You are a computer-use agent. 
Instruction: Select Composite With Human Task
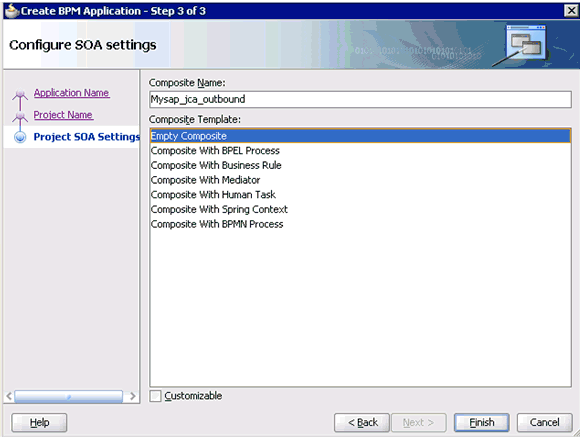[360, 195]
